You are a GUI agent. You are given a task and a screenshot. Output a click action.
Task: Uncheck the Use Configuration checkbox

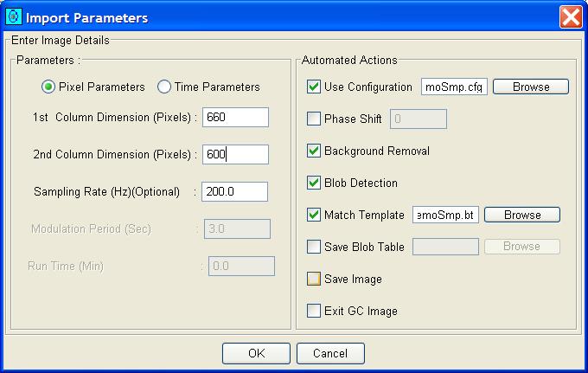pyautogui.click(x=314, y=87)
